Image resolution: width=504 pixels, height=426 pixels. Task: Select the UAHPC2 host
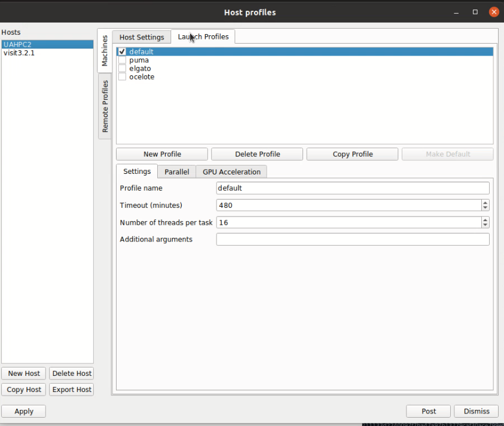(48, 44)
